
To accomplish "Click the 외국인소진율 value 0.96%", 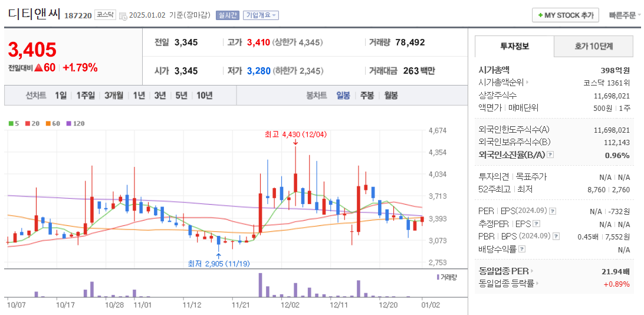I will [x=617, y=155].
